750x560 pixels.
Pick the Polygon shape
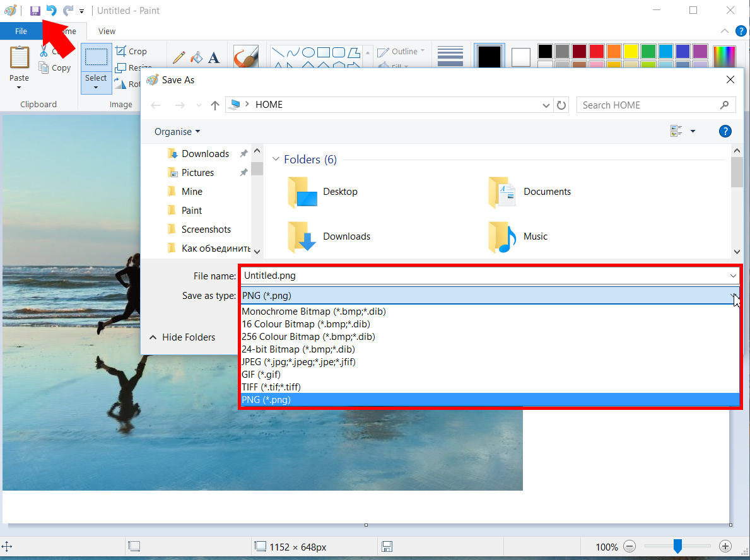[x=354, y=52]
